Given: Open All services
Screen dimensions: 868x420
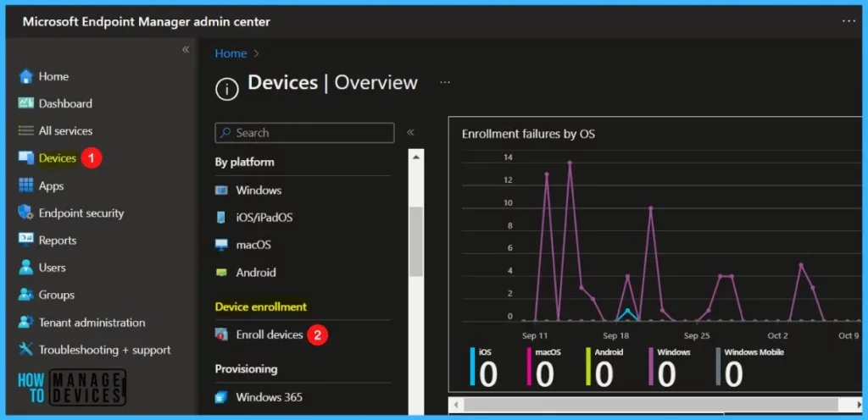Looking at the screenshot, I should [65, 131].
